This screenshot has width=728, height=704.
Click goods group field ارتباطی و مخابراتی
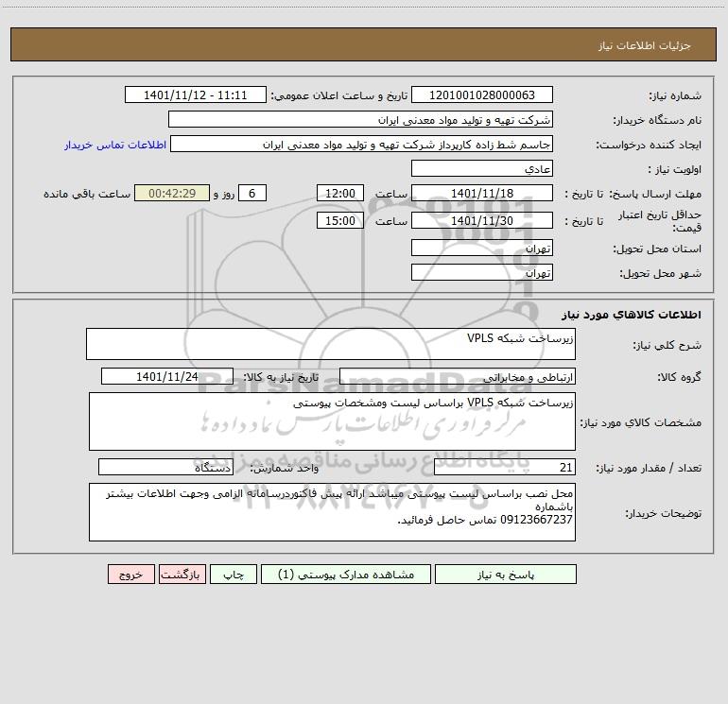point(458,376)
